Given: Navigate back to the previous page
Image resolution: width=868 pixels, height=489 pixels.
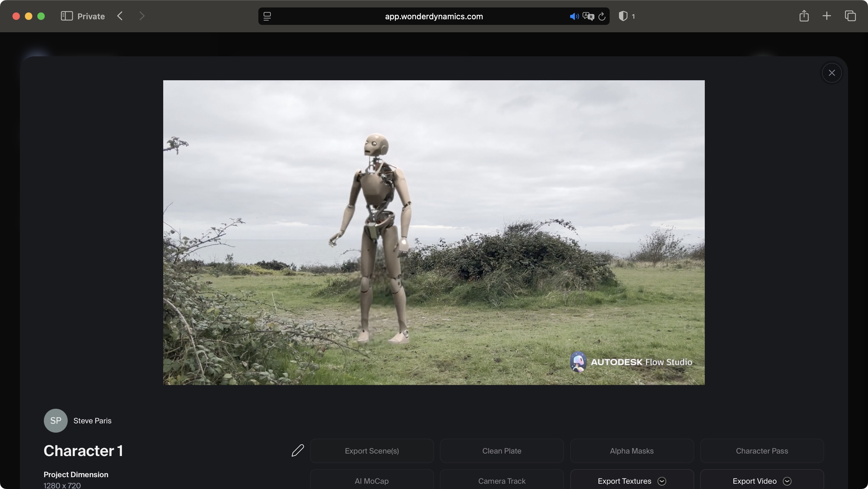Looking at the screenshot, I should pos(120,16).
